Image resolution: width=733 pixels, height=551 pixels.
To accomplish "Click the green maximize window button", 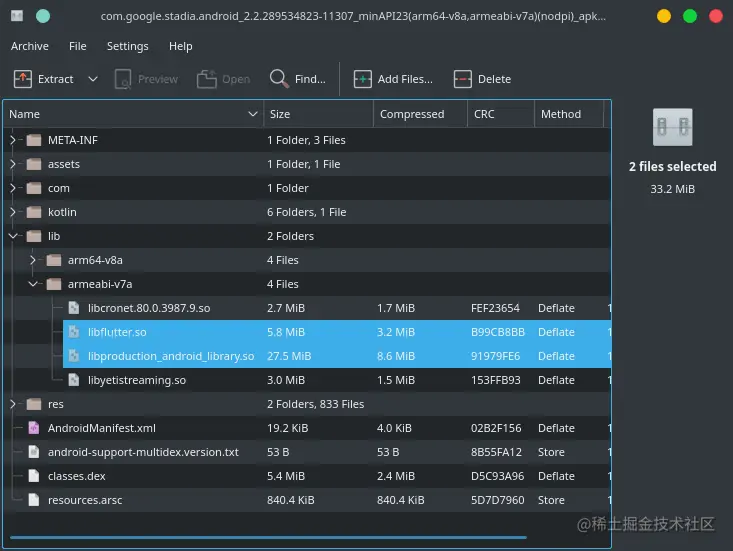I will click(690, 16).
